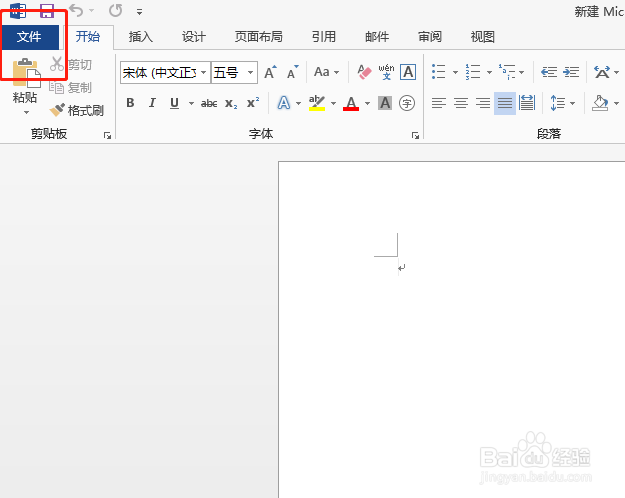Toggle Italic formatting
Screen dimensions: 625x498
pos(152,103)
